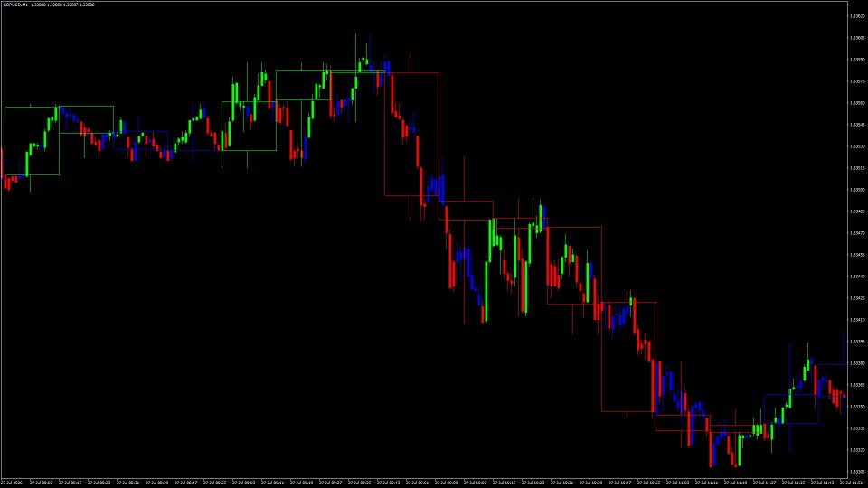Click the 27 Jul 11:27 time label
The height and width of the screenshot is (488, 868).
click(764, 483)
